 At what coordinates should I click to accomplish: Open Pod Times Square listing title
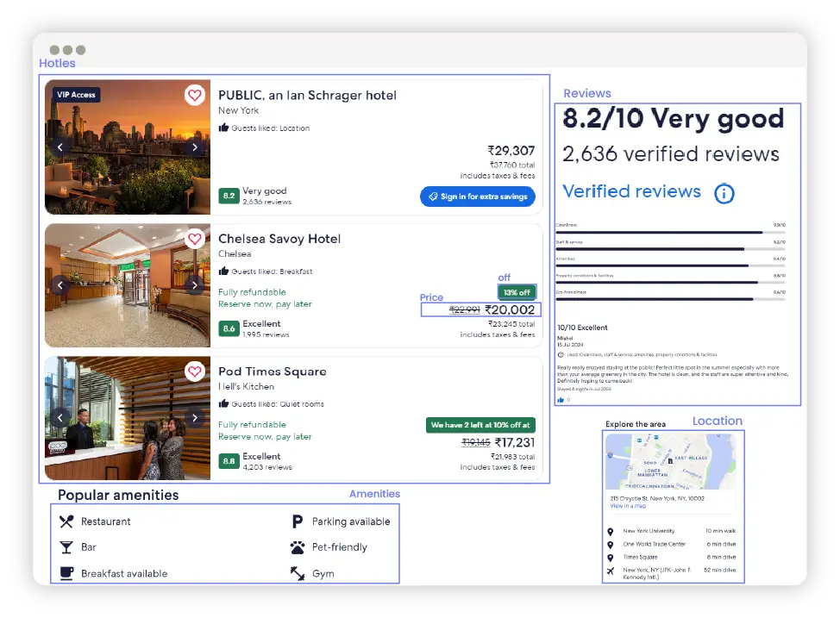[x=273, y=371]
